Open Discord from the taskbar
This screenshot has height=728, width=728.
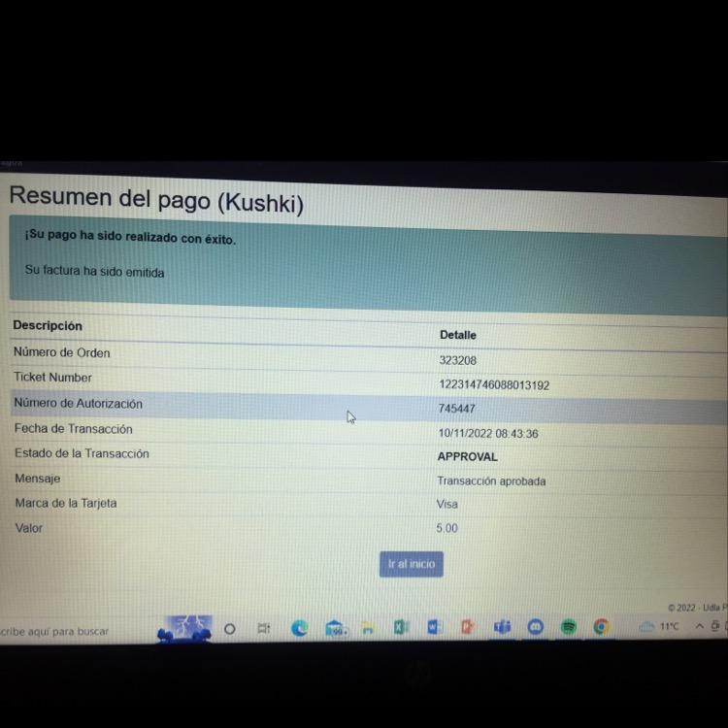(x=535, y=627)
